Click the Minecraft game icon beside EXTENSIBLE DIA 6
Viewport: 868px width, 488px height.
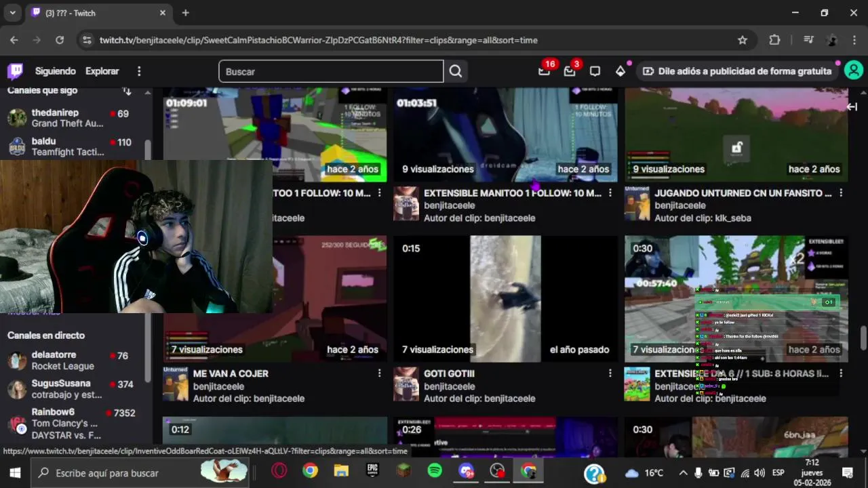[637, 384]
